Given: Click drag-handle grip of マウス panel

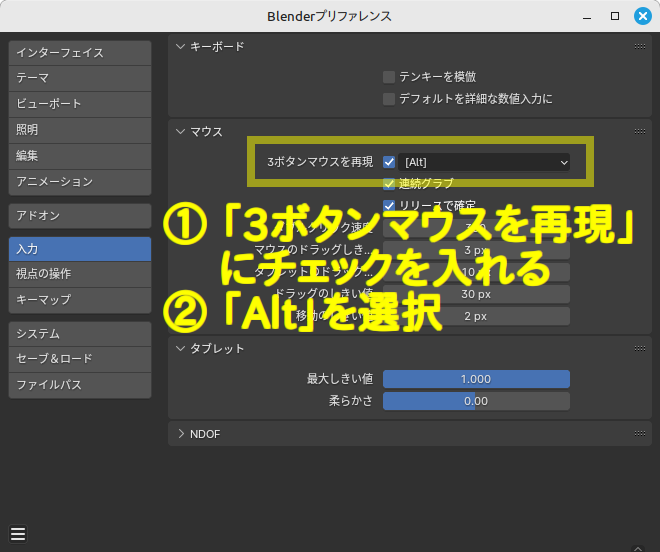Looking at the screenshot, I should pyautogui.click(x=640, y=131).
